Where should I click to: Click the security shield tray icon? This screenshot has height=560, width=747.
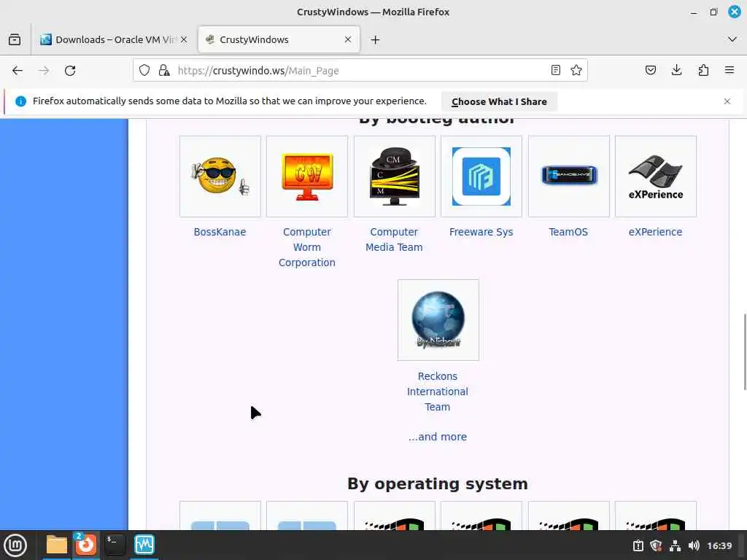[x=656, y=545]
